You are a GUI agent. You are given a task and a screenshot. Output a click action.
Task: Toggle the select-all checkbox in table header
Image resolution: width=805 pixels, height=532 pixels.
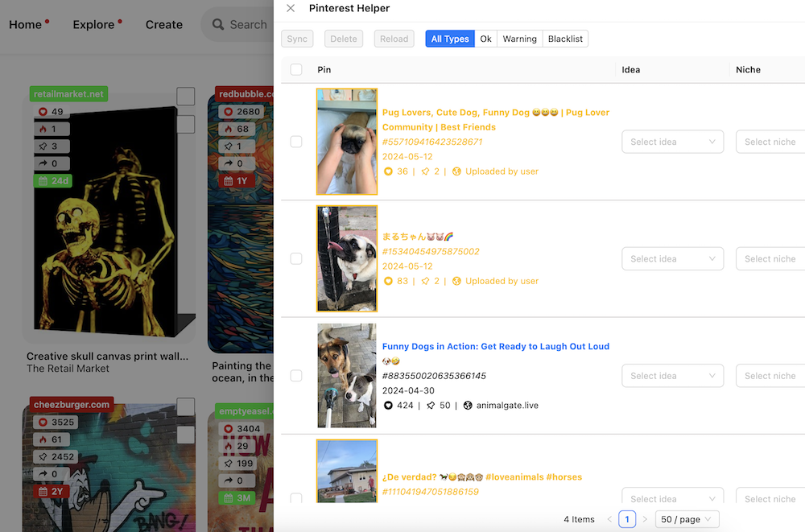click(x=296, y=70)
